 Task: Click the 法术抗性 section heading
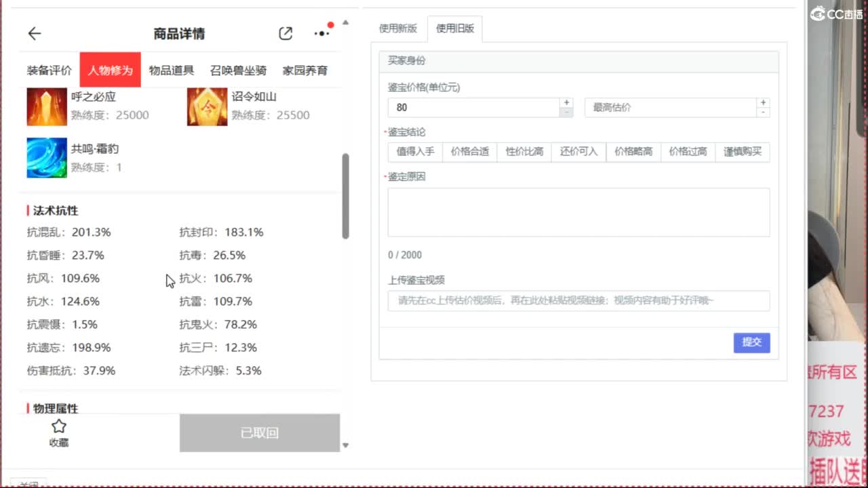(56, 211)
